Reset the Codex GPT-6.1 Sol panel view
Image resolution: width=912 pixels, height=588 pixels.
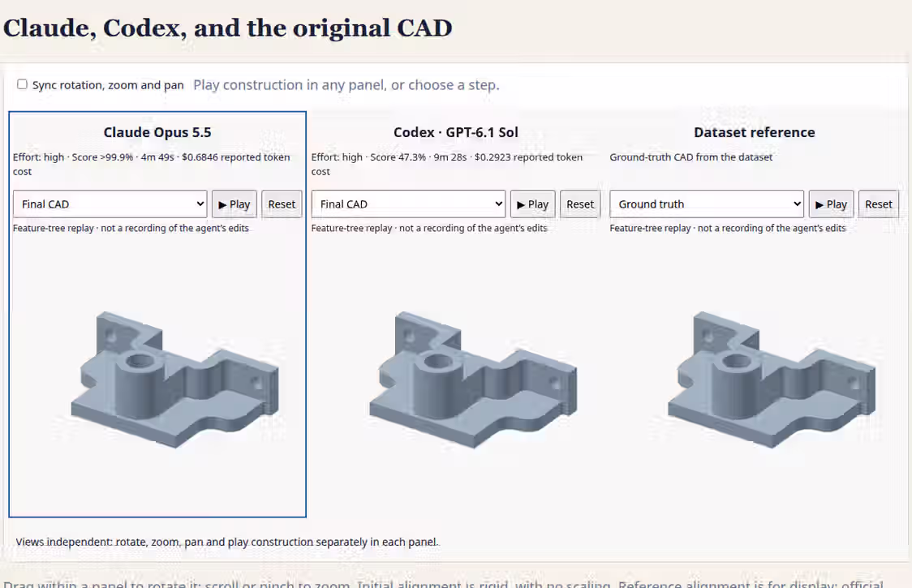click(580, 204)
